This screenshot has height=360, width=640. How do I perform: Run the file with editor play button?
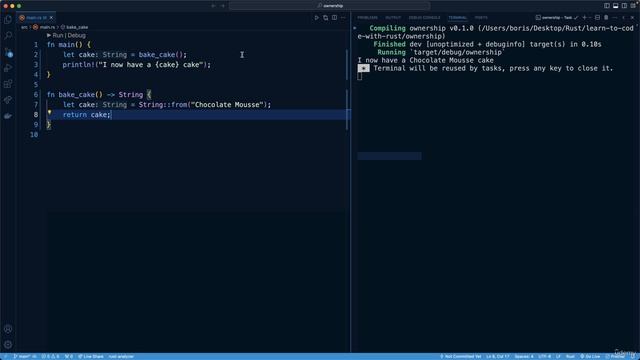316,18
